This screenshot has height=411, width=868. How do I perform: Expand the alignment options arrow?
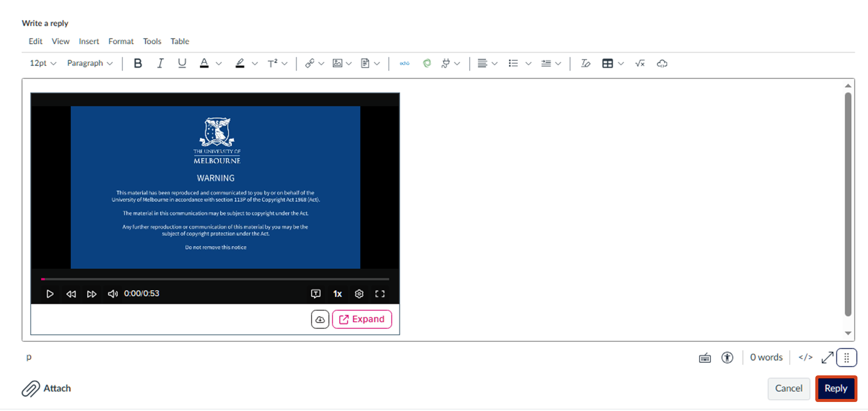coord(494,63)
